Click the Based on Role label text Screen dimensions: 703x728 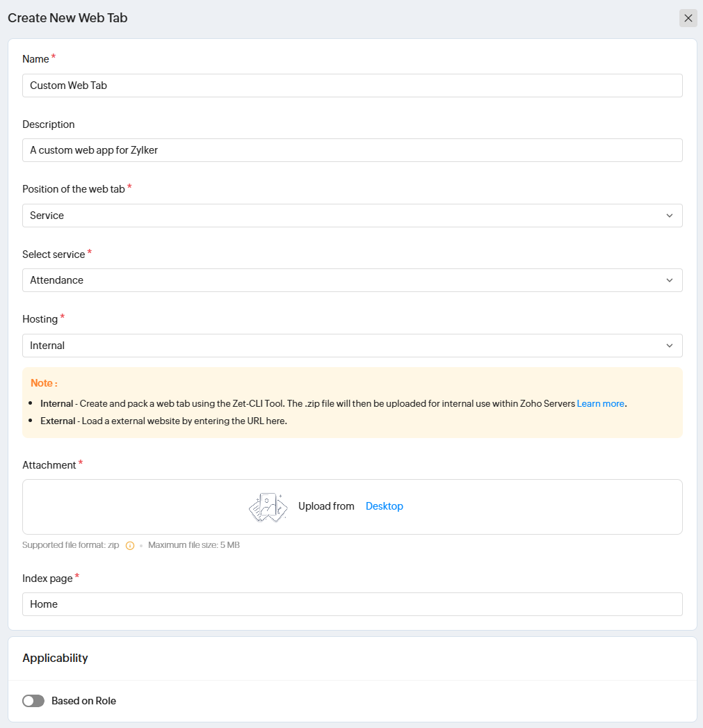tap(83, 701)
